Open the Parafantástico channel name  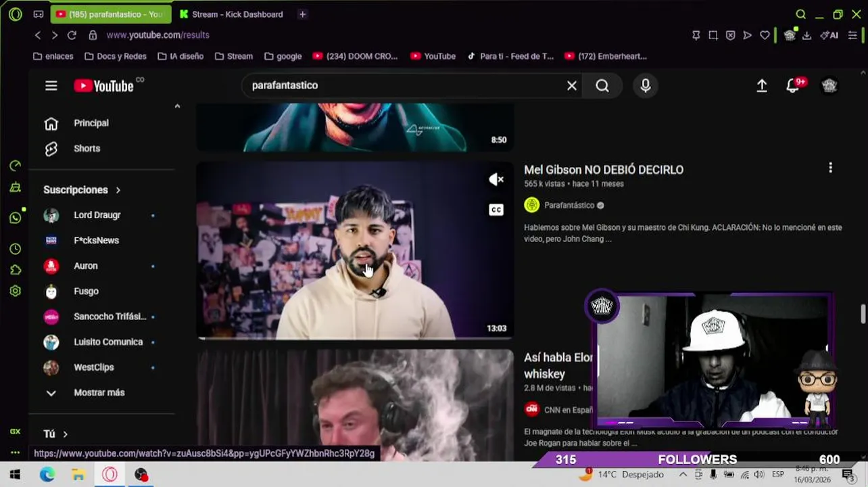(569, 205)
